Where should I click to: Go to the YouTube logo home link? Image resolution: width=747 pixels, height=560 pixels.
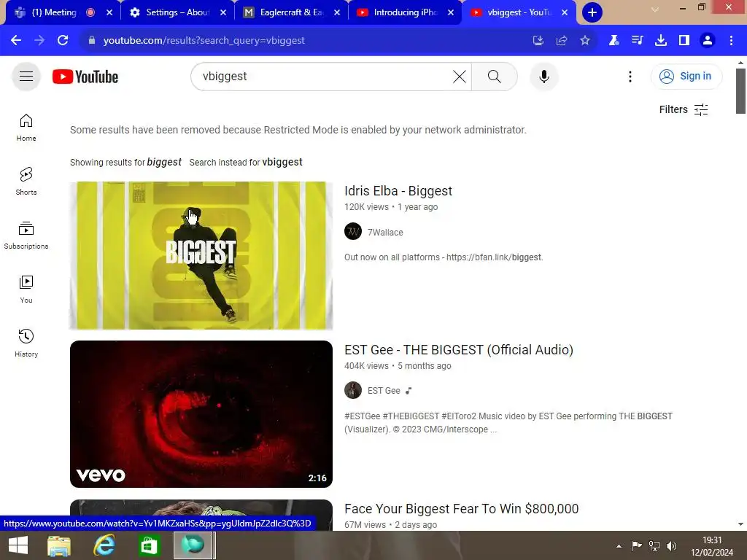pyautogui.click(x=85, y=77)
